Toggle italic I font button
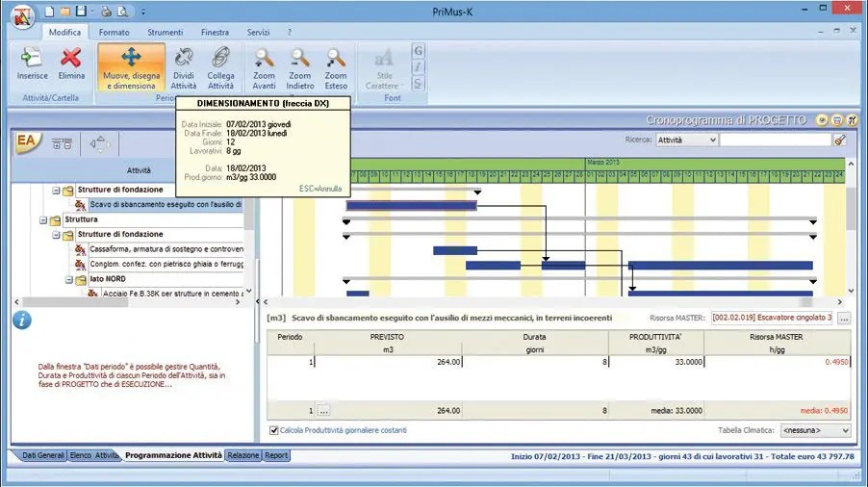The height and width of the screenshot is (487, 868). point(419,67)
